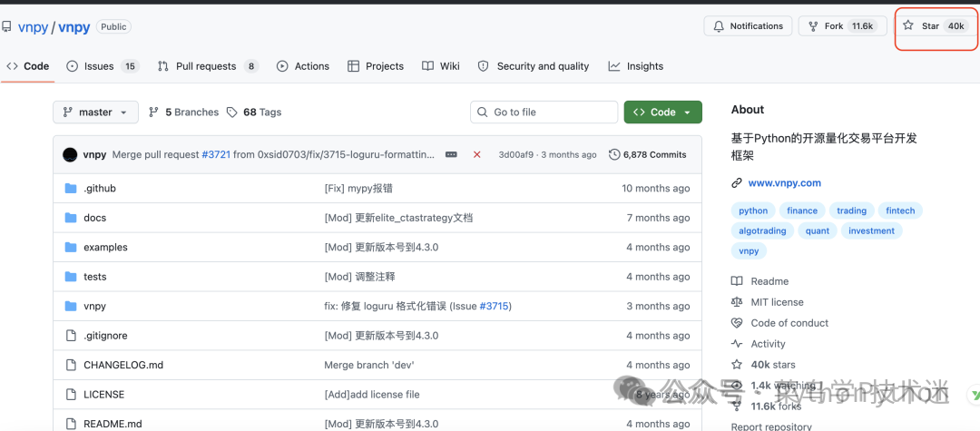
Task: Open commit hash 3d00af9
Action: coord(516,155)
